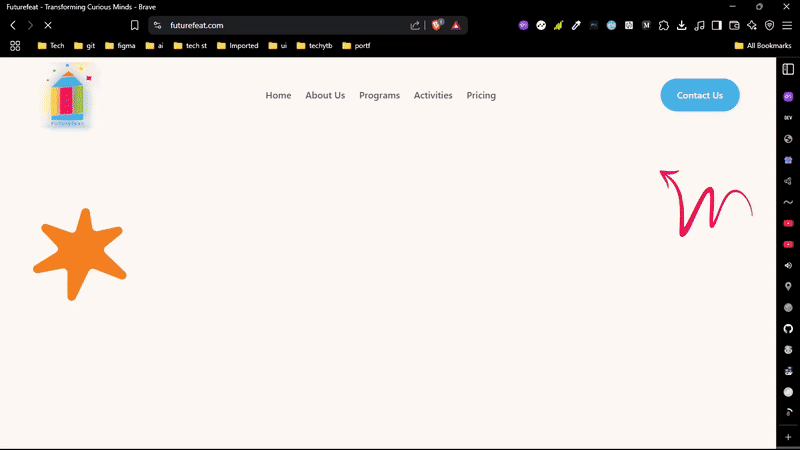Image resolution: width=800 pixels, height=450 pixels.
Task: Toggle the sidebar panel from the toolbar
Action: [716, 25]
